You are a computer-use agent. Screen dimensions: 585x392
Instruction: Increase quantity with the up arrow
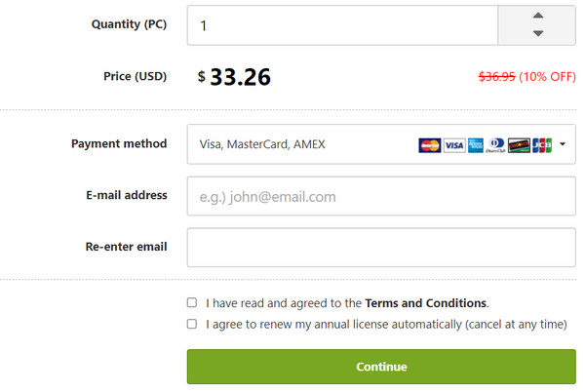click(x=537, y=17)
